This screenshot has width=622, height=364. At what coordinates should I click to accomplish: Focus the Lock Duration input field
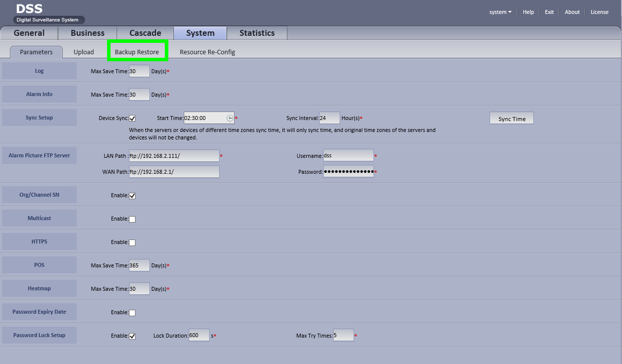[199, 336]
